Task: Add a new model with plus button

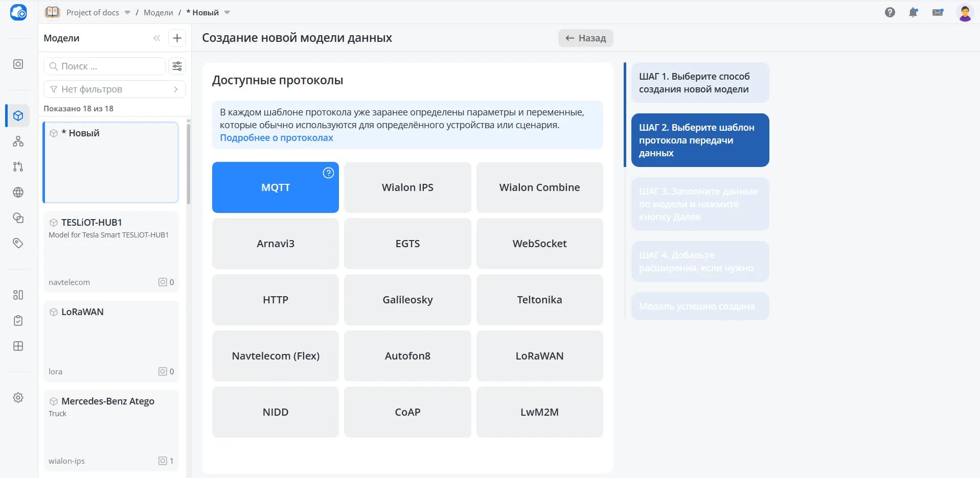Action: (177, 38)
